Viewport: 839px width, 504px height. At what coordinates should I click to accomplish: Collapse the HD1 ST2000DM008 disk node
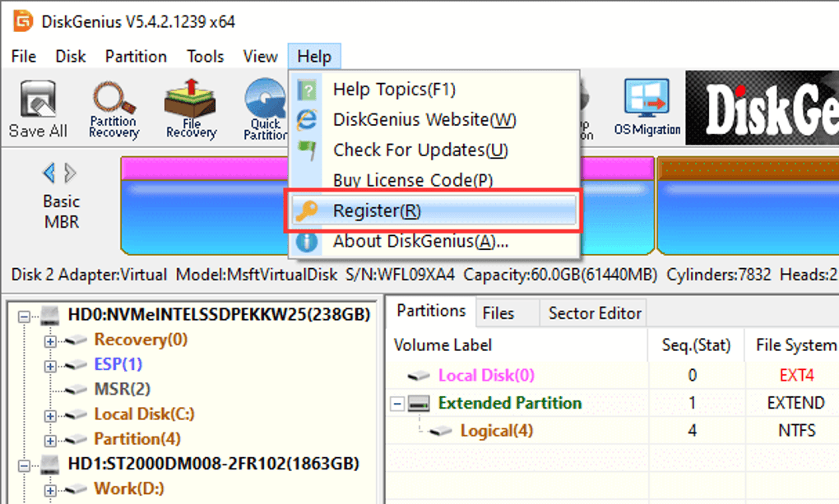(x=24, y=465)
